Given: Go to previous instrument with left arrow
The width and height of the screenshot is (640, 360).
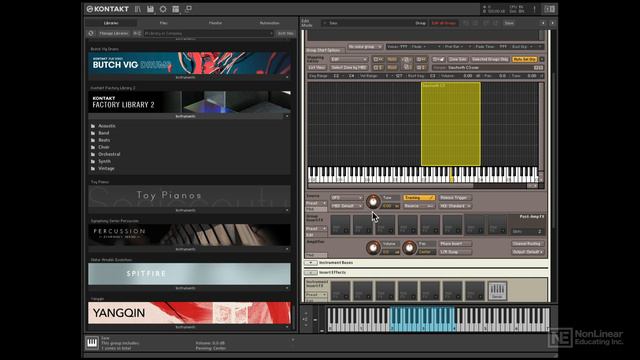Looking at the screenshot, I should coord(543,23).
